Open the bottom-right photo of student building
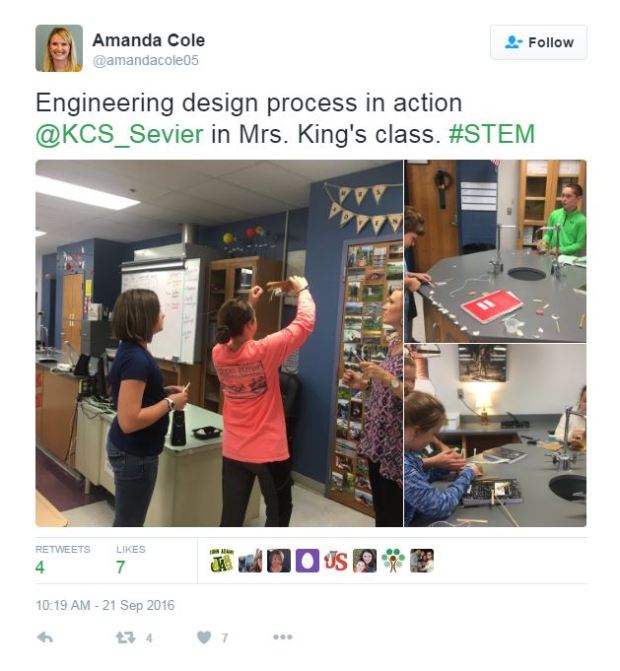The width and height of the screenshot is (620, 671). (495, 436)
